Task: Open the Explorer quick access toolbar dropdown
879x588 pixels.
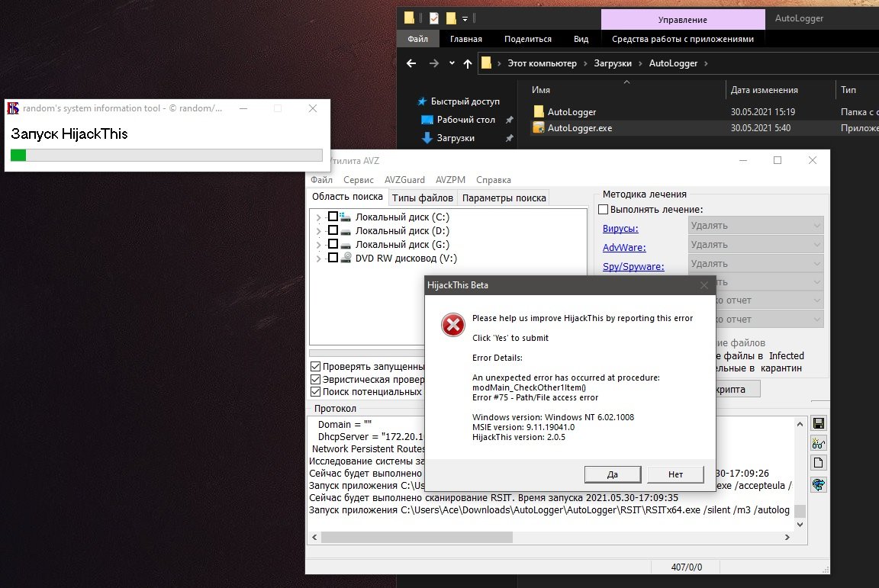Action: click(465, 19)
